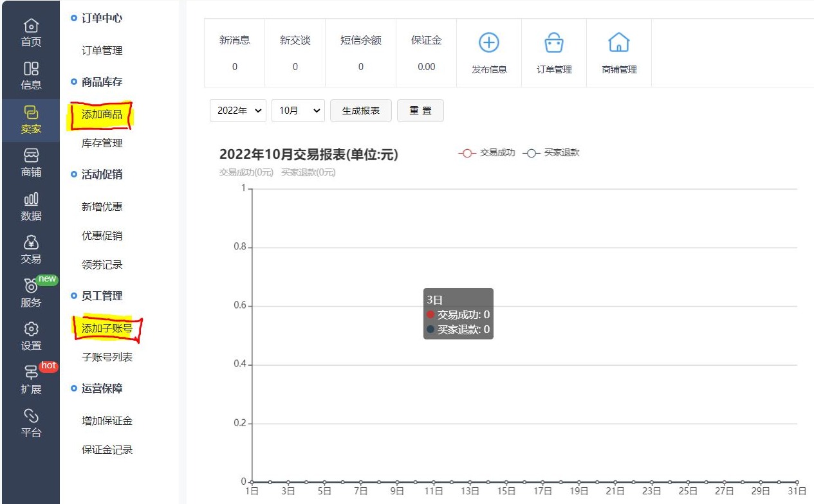Open the 2022年 year dropdown
The image size is (814, 504).
238,111
